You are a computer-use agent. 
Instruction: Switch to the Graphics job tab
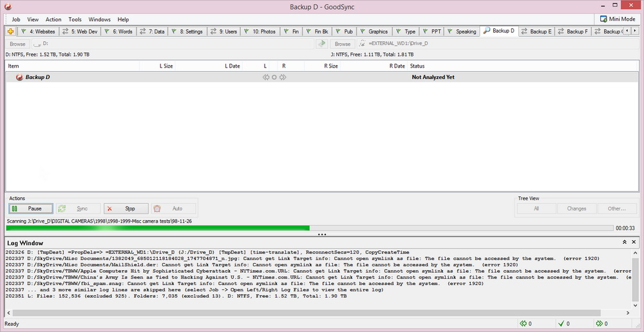click(374, 32)
